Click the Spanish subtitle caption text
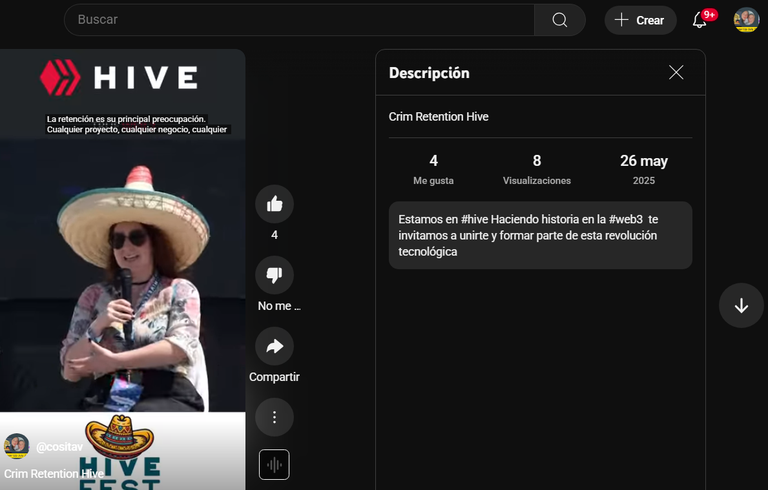Image resolution: width=768 pixels, height=490 pixels. [x=137, y=124]
